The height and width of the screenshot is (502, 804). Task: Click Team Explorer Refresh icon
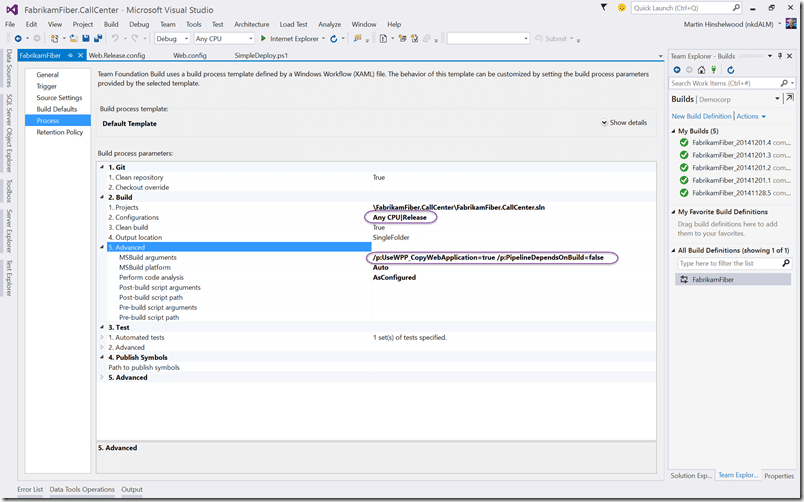tap(731, 70)
